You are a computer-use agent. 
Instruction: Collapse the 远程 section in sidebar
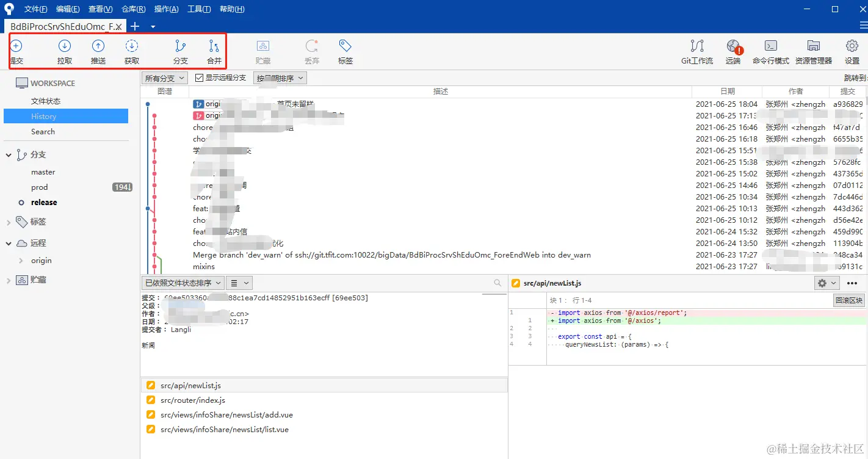[x=9, y=244]
